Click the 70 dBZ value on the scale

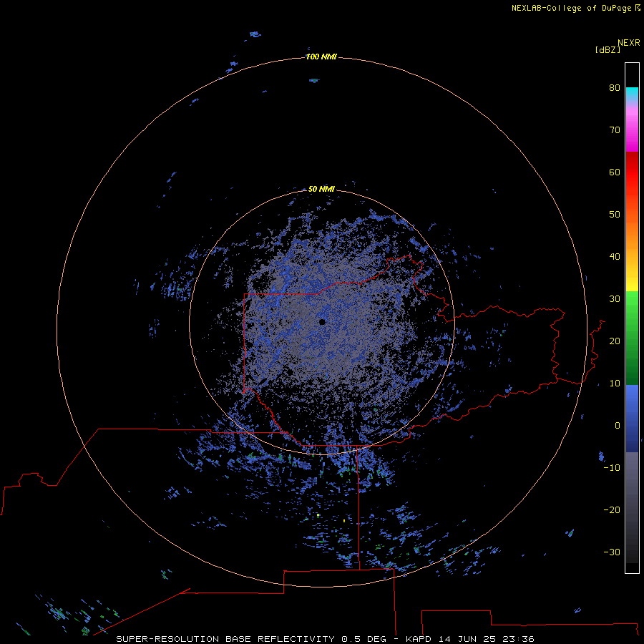click(x=615, y=130)
